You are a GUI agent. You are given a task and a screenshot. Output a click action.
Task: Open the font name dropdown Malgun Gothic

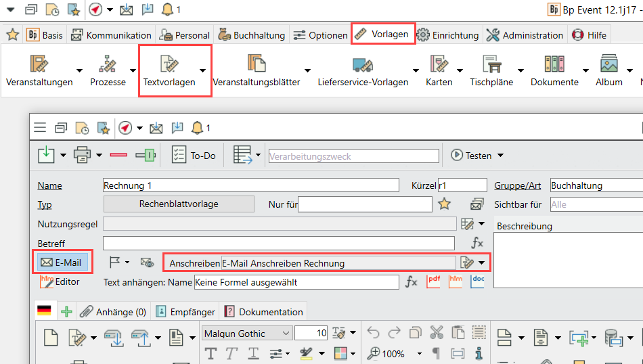(x=247, y=333)
